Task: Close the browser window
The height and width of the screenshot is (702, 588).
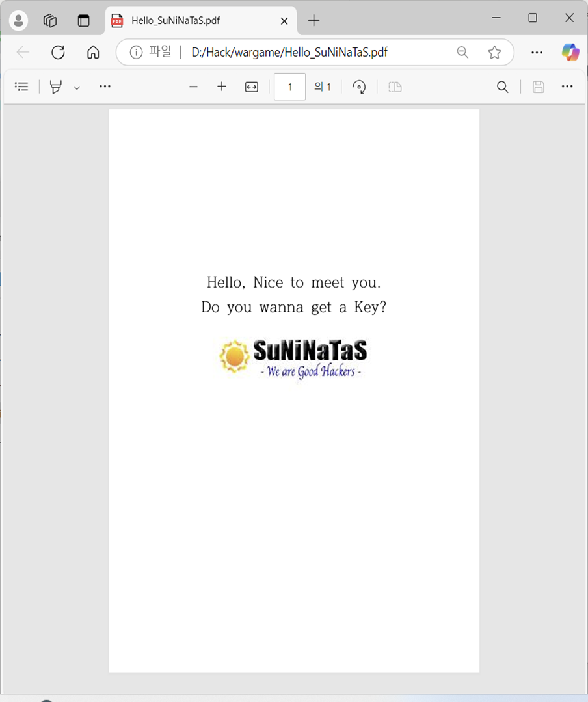Action: point(569,18)
